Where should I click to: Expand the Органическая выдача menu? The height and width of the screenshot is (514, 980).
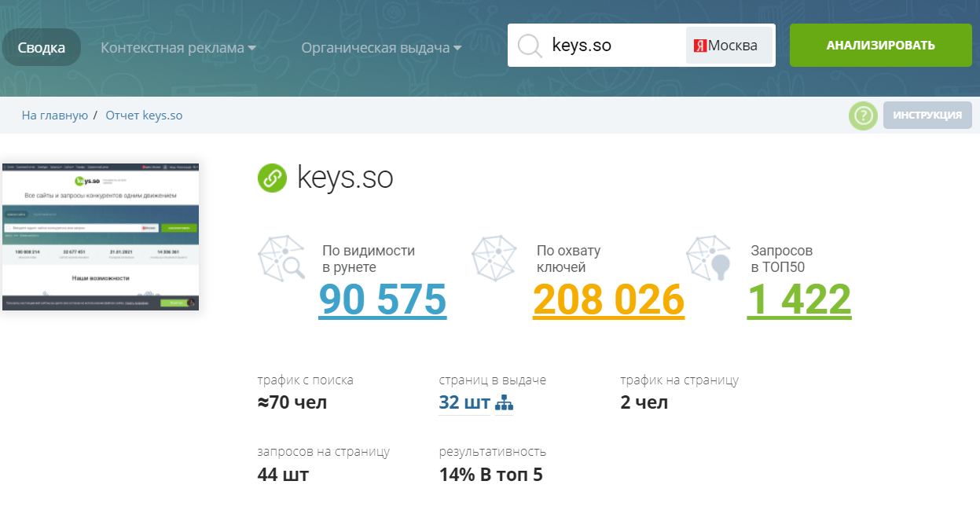381,48
